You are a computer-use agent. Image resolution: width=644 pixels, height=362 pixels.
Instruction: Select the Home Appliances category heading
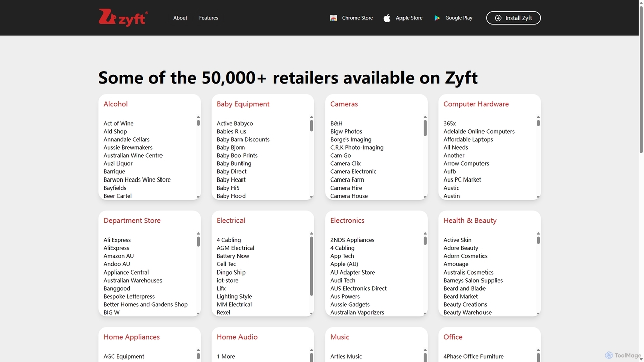pyautogui.click(x=132, y=337)
